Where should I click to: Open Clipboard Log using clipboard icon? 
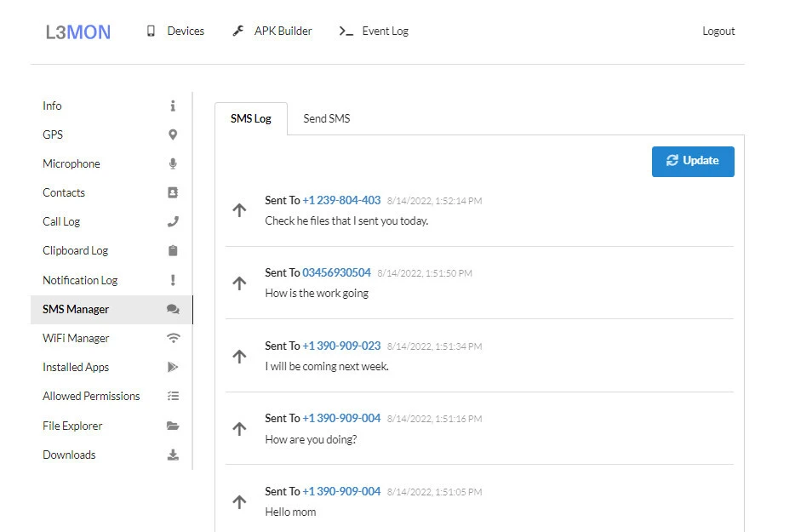(x=173, y=250)
